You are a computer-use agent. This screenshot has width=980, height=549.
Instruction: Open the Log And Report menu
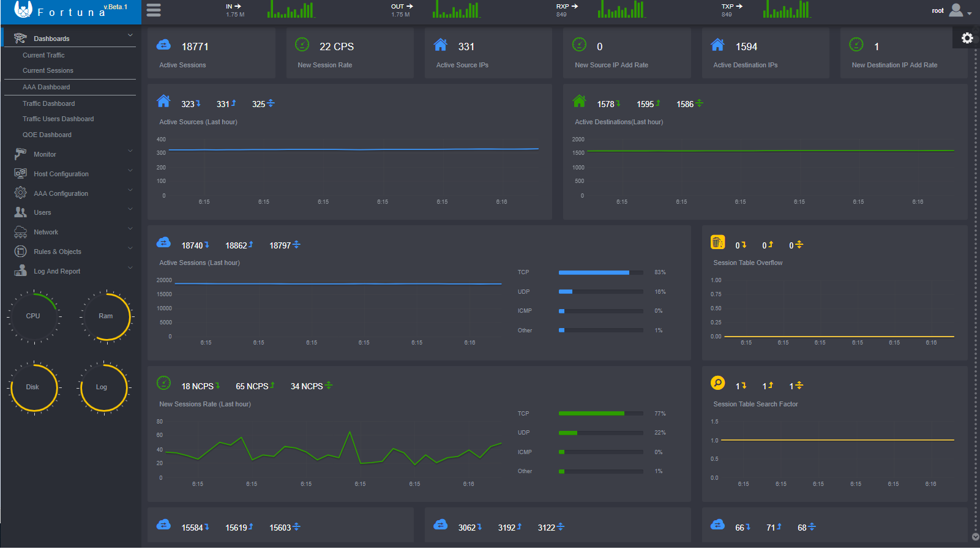pyautogui.click(x=57, y=271)
